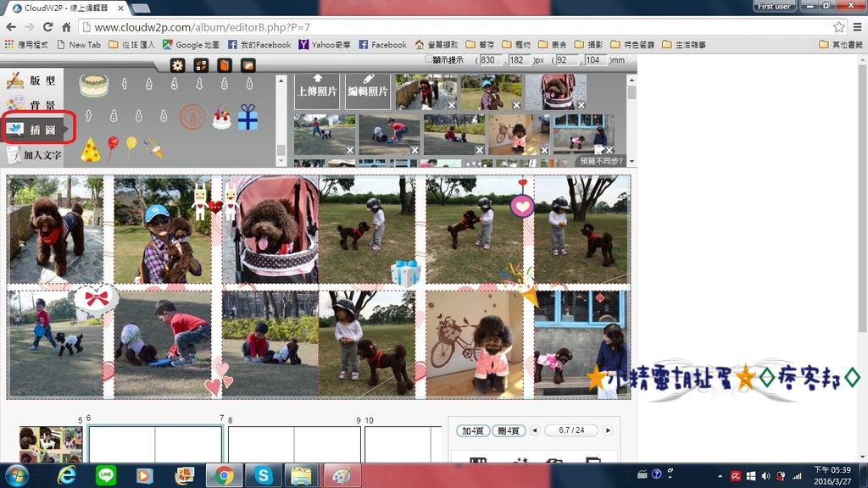Click the 預覽不同步? link
The image size is (868, 488).
tap(601, 161)
